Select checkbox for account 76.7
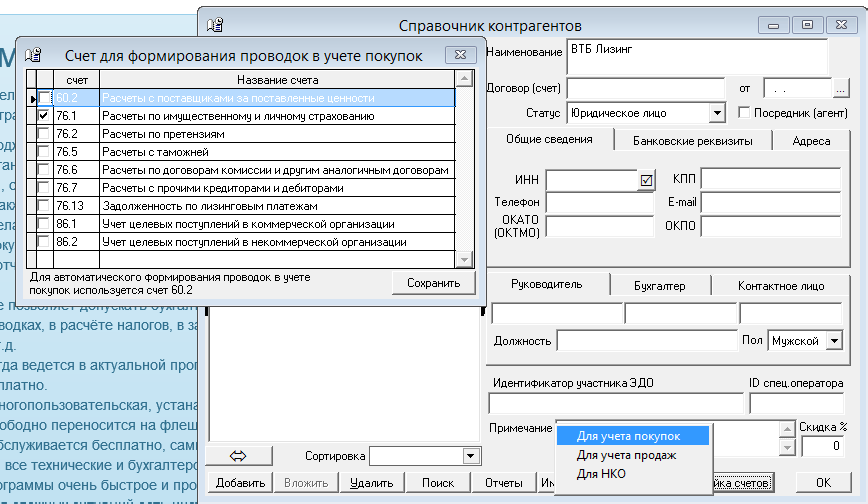This screenshot has width=868, height=504. (x=44, y=187)
